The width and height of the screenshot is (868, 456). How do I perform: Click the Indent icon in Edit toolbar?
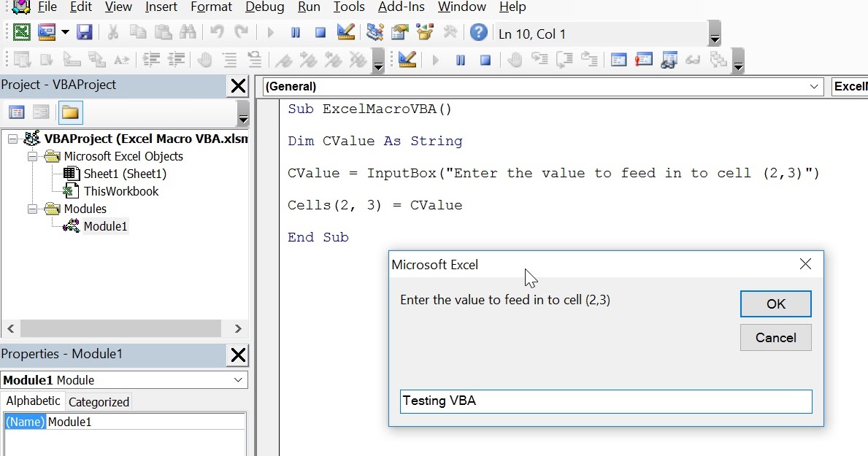151,59
